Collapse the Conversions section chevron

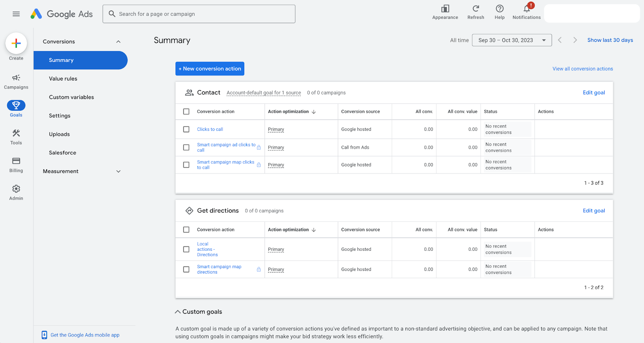pyautogui.click(x=118, y=41)
